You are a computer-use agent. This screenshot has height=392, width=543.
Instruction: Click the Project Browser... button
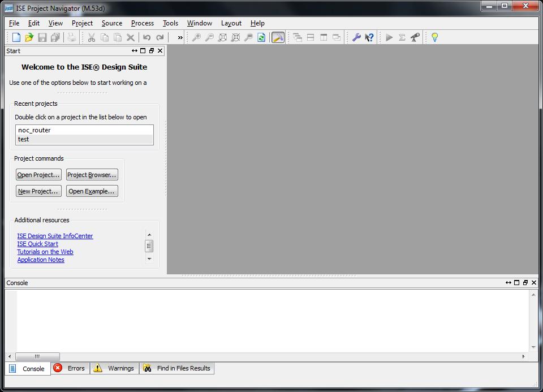tap(92, 175)
